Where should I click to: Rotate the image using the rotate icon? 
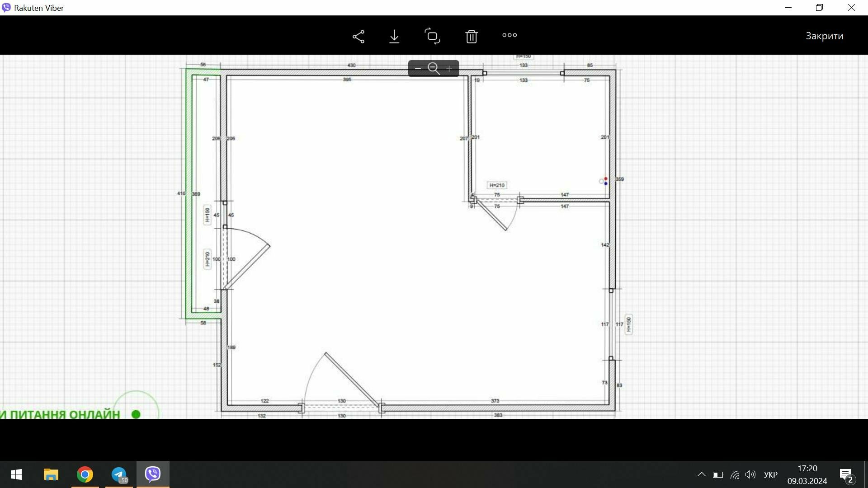[x=433, y=36]
